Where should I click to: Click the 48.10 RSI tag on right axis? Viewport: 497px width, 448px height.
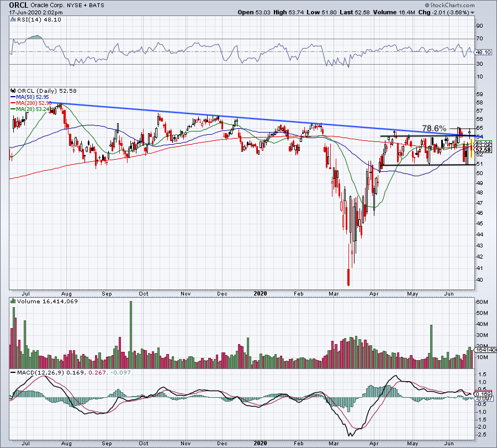(x=484, y=52)
